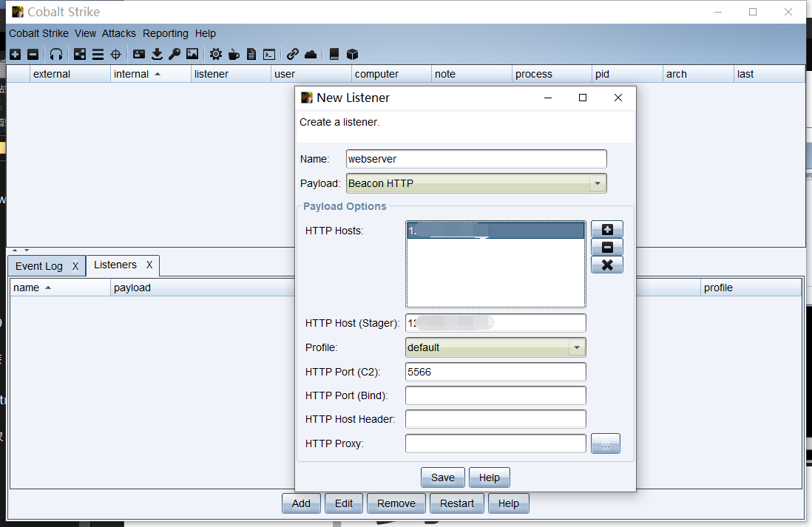Close the Event Log tab with its X
This screenshot has height=527, width=812.
click(75, 266)
